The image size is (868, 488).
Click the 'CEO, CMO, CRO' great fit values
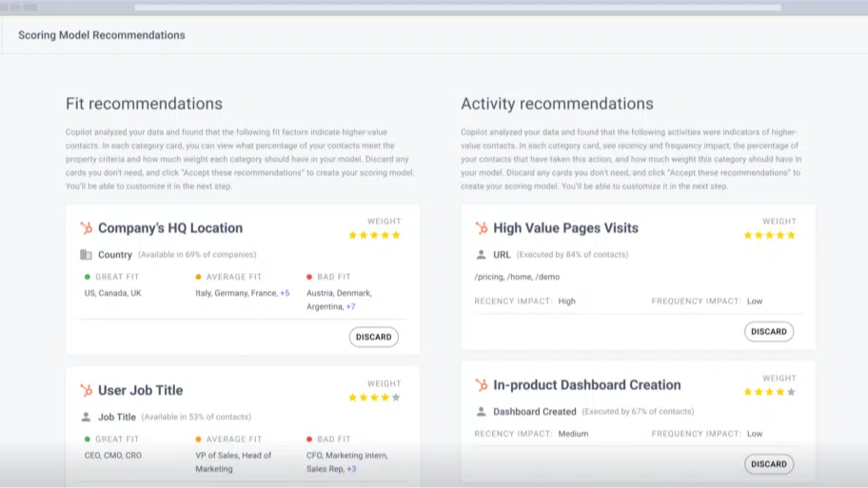(x=113, y=456)
